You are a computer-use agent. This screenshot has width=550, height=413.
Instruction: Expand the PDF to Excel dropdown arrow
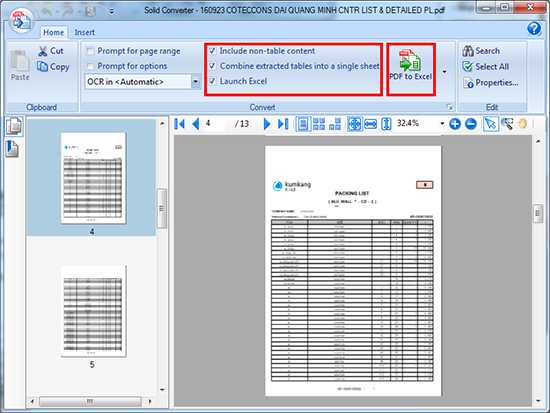[x=444, y=72]
